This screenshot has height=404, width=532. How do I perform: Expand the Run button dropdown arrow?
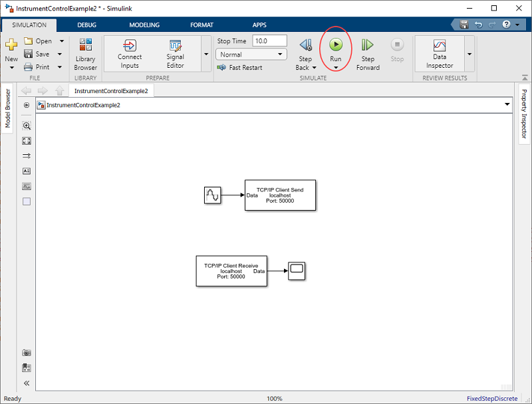pos(336,68)
